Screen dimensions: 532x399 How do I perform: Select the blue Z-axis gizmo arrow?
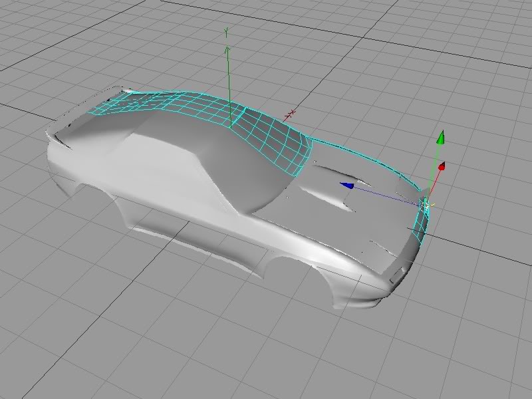[346, 186]
